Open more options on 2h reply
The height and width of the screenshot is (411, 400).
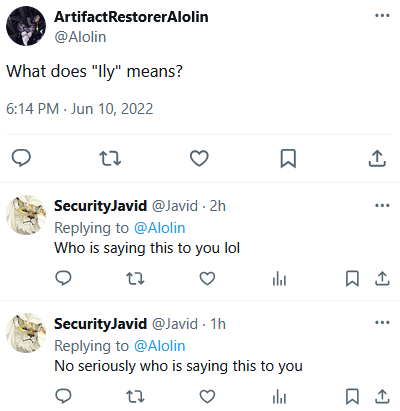click(382, 205)
